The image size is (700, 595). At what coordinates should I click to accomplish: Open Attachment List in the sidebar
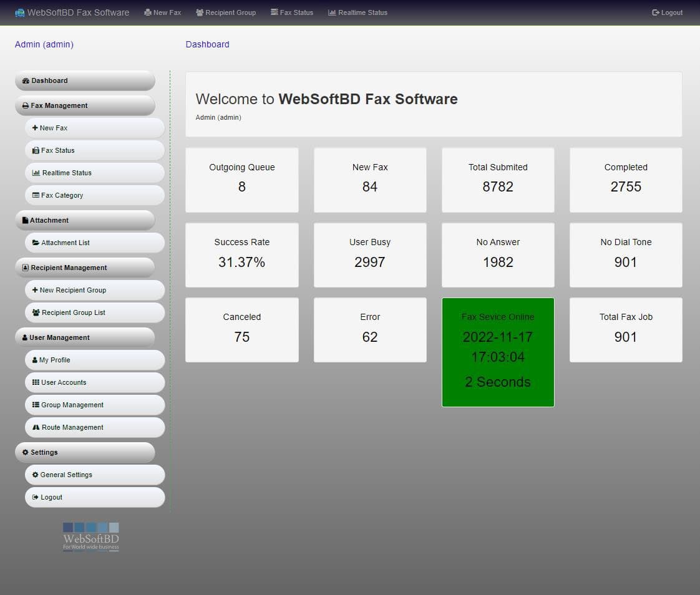click(95, 243)
